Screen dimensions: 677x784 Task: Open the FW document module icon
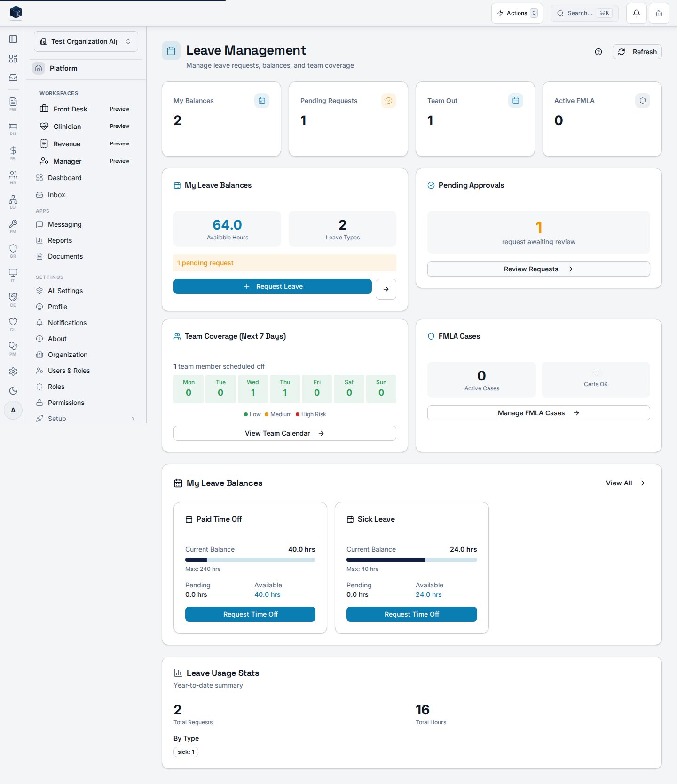(x=13, y=104)
